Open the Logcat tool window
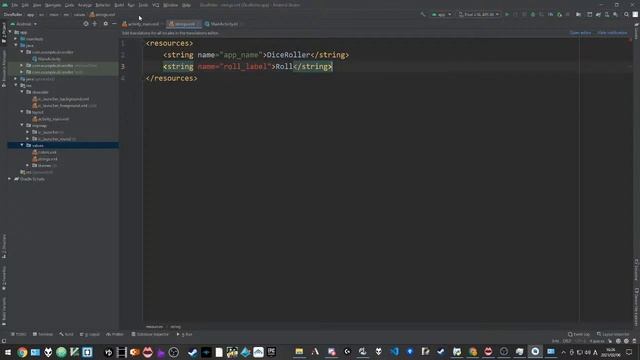The width and height of the screenshot is (640, 360). click(x=90, y=334)
